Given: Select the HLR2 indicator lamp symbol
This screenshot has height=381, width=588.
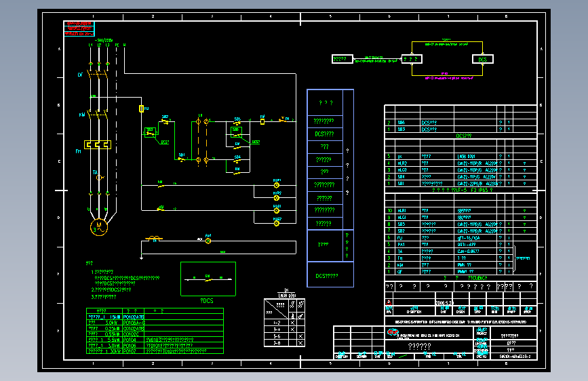Looking at the screenshot, I should pyautogui.click(x=277, y=198).
